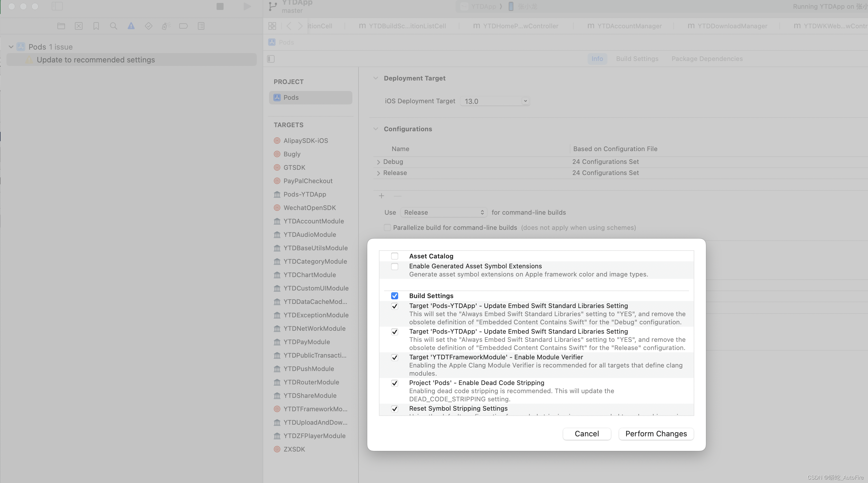This screenshot has width=868, height=483.
Task: Uncheck Enable Dead Code Stripping item
Action: coord(395,383)
